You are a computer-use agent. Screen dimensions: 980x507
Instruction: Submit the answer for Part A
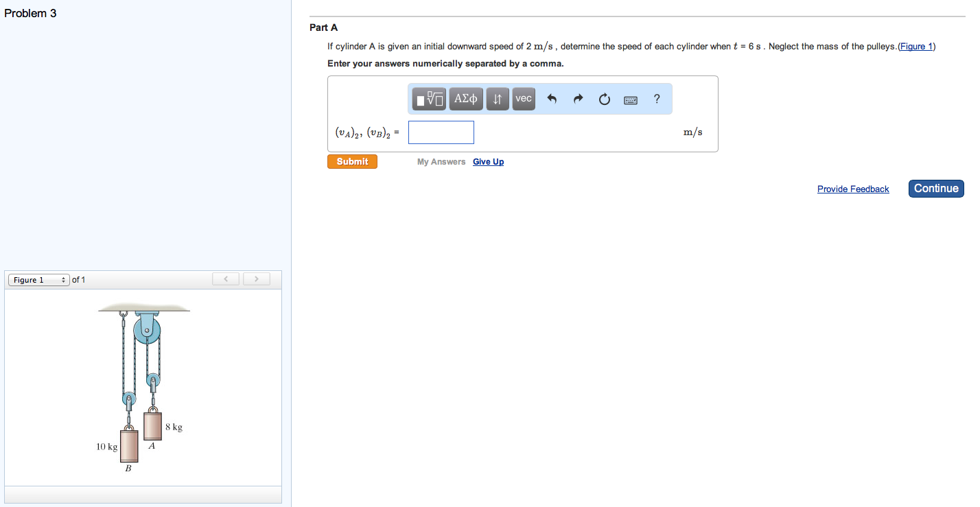coord(352,161)
